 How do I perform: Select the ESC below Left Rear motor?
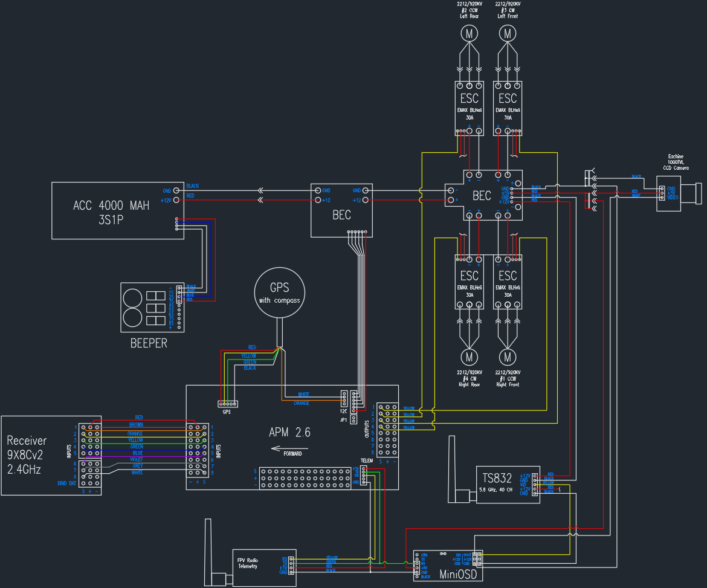pyautogui.click(x=469, y=108)
